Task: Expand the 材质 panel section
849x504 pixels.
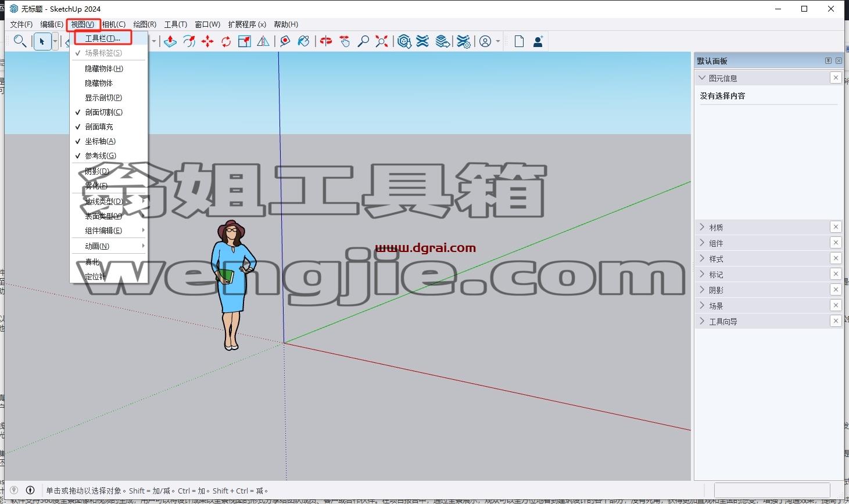Action: pos(702,227)
